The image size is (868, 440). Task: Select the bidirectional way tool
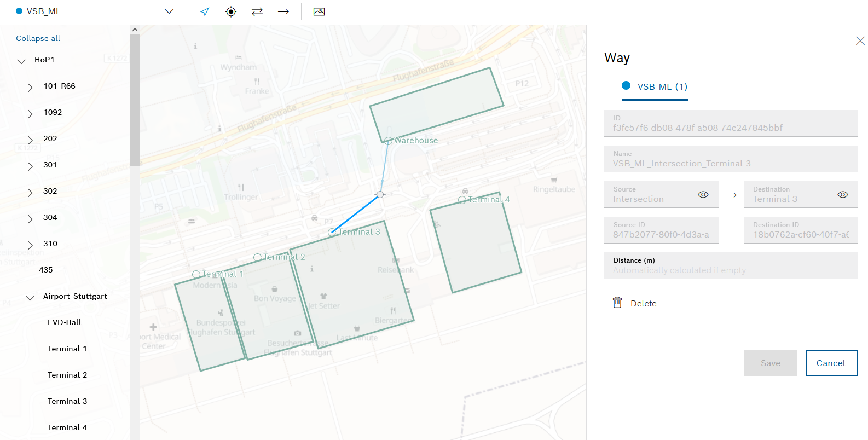[x=257, y=11]
